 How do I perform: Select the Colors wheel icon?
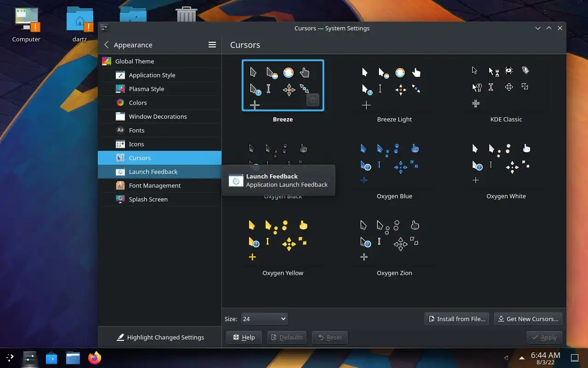(x=120, y=103)
